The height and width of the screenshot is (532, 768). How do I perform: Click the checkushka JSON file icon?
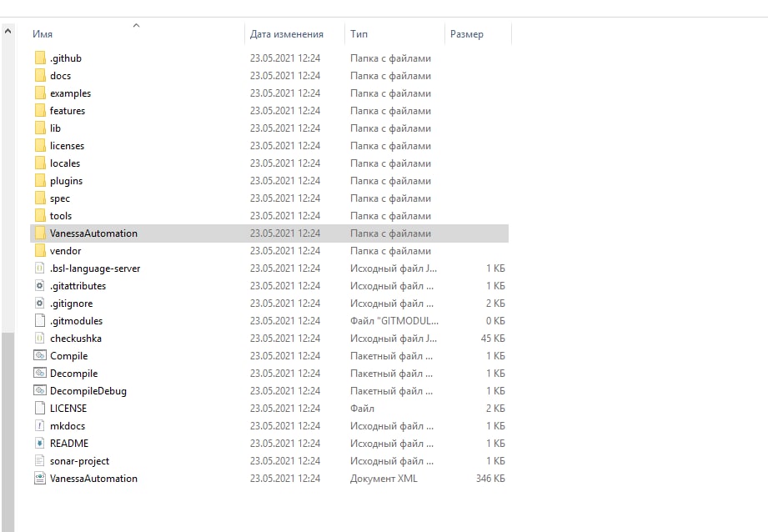tap(40, 339)
